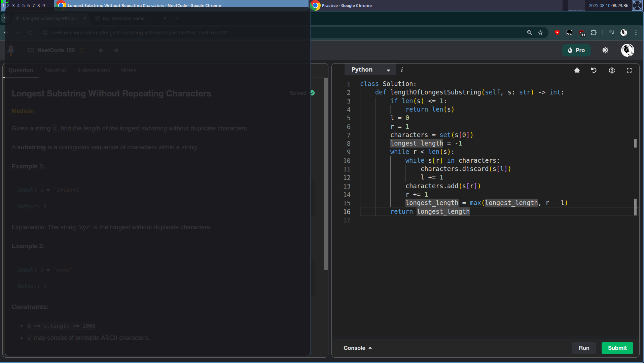
Task: Toggle the sun theme icon
Action: 605,50
